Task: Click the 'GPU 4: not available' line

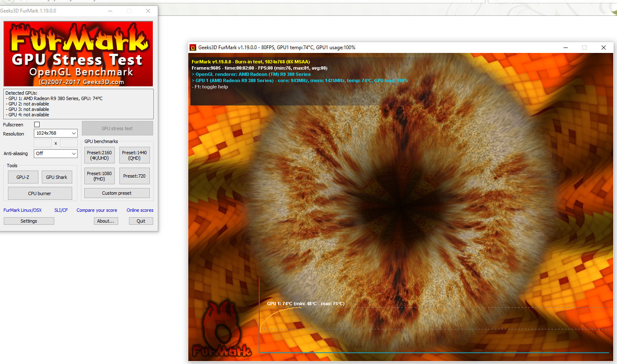Action: 27,115
